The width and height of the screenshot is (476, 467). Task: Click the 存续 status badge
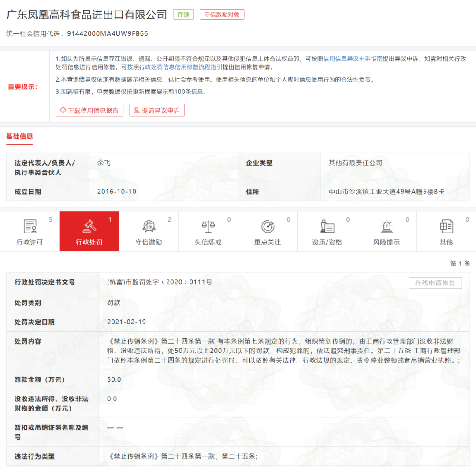tap(183, 14)
